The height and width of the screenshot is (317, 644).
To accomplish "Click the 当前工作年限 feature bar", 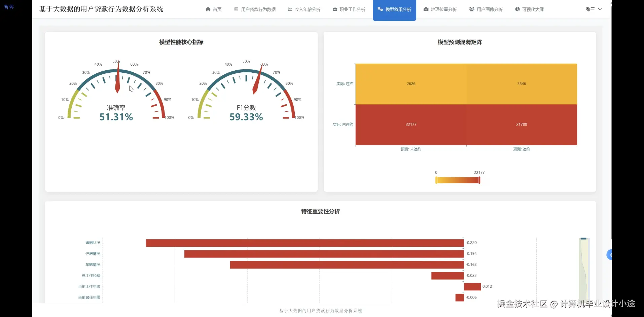I will [472, 287].
